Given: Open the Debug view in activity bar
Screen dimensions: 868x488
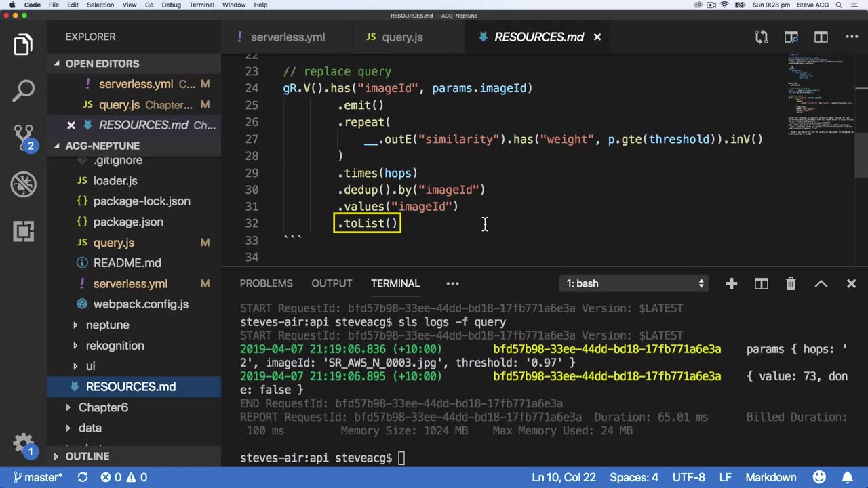Looking at the screenshot, I should click(23, 184).
